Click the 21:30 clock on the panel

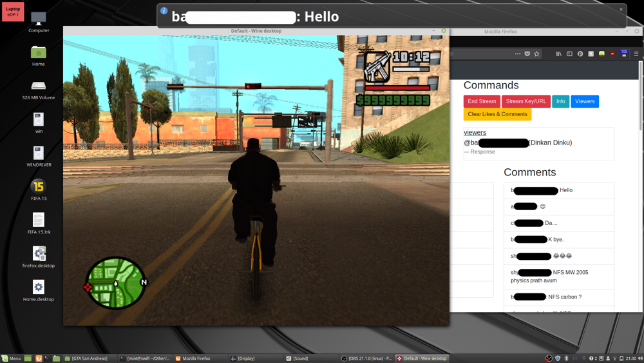(631, 358)
